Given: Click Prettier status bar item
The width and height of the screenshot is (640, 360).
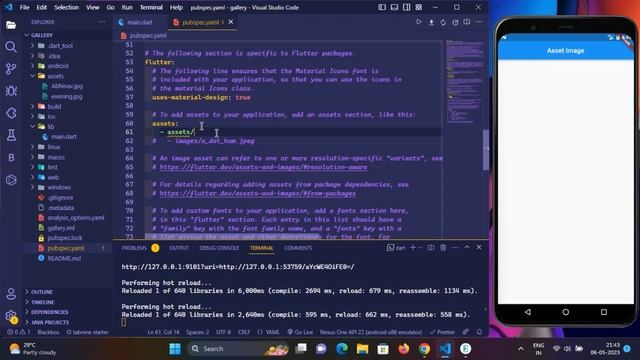Looking at the screenshot, I should [x=442, y=332].
